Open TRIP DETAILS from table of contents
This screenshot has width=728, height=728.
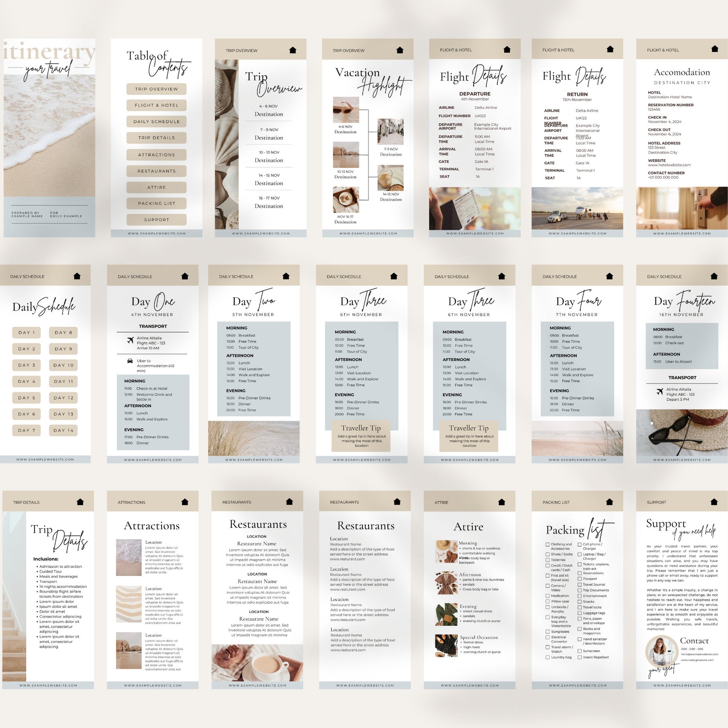point(156,138)
